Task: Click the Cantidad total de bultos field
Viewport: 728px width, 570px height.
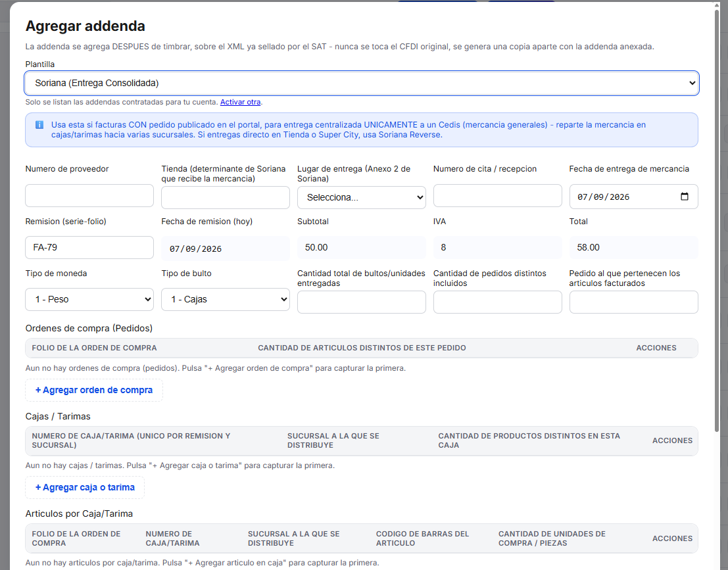Action: pyautogui.click(x=361, y=302)
